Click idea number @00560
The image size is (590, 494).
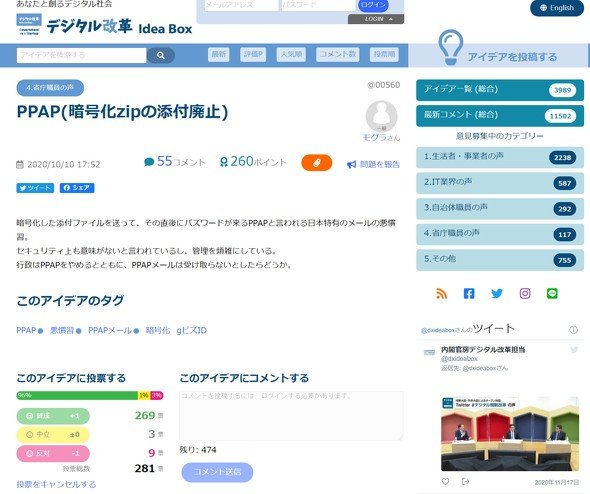tap(383, 85)
